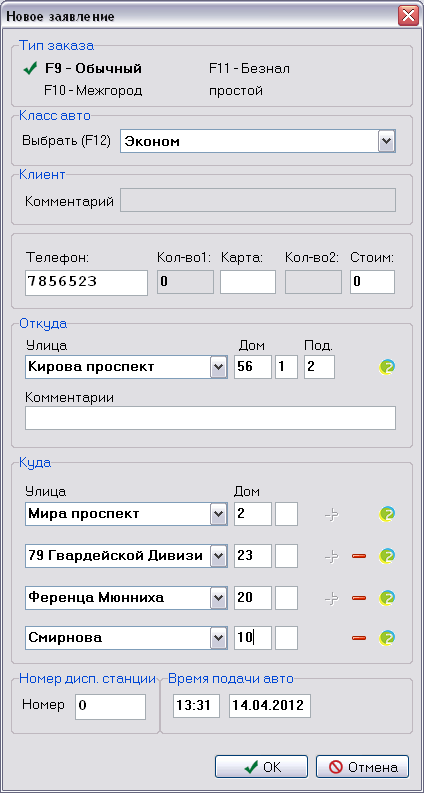424x793 pixels.
Task: Select F11 - Безнал простой order type
Action: click(249, 79)
